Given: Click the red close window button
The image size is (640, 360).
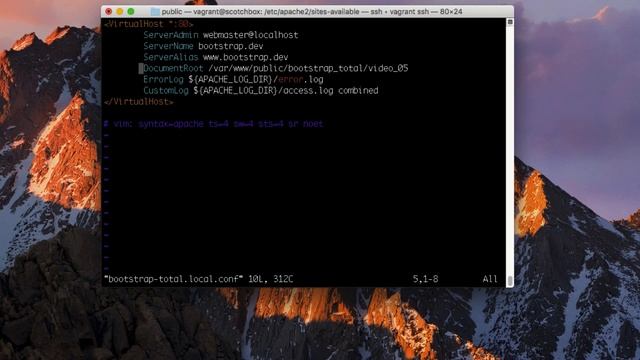Looking at the screenshot, I should [109, 11].
